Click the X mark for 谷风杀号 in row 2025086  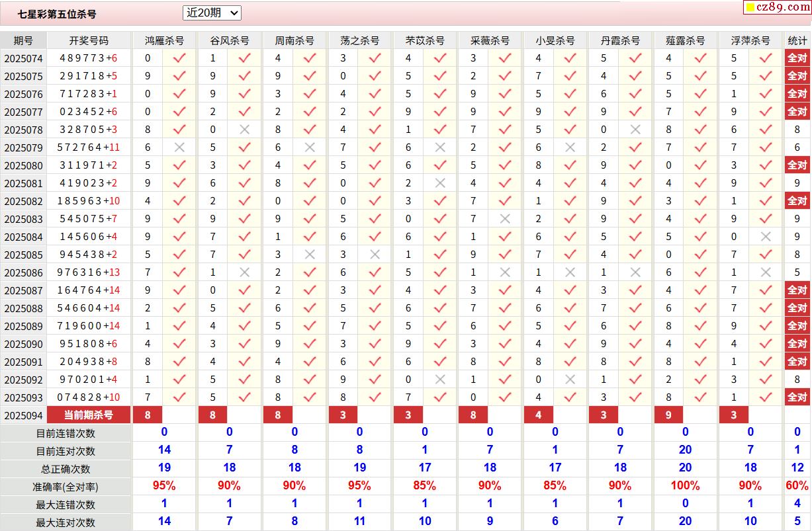pos(244,272)
